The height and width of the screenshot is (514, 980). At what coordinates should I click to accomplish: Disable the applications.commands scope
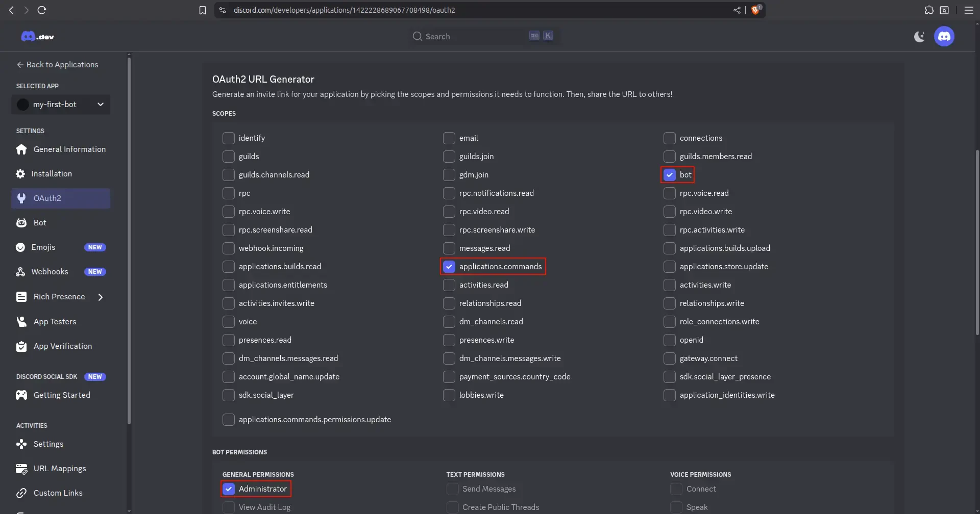[x=449, y=267]
